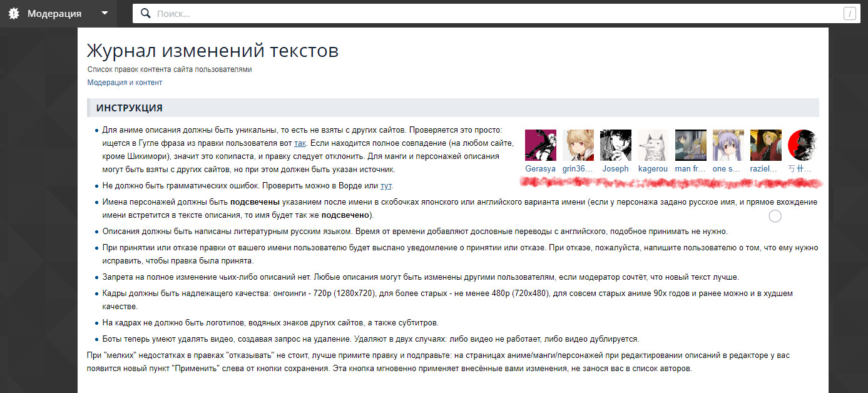The width and height of the screenshot is (868, 393).
Task: Click the magnifier search icon
Action: coord(146,13)
